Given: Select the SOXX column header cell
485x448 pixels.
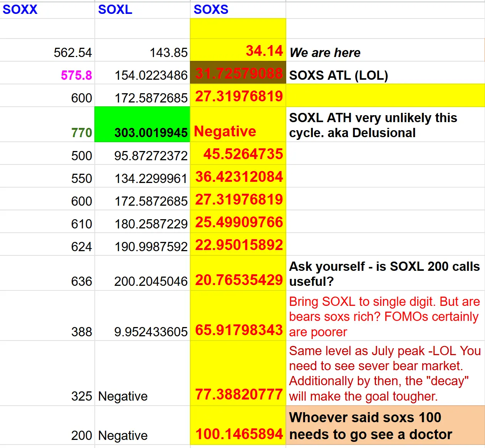Looking at the screenshot, I should pos(47,10).
